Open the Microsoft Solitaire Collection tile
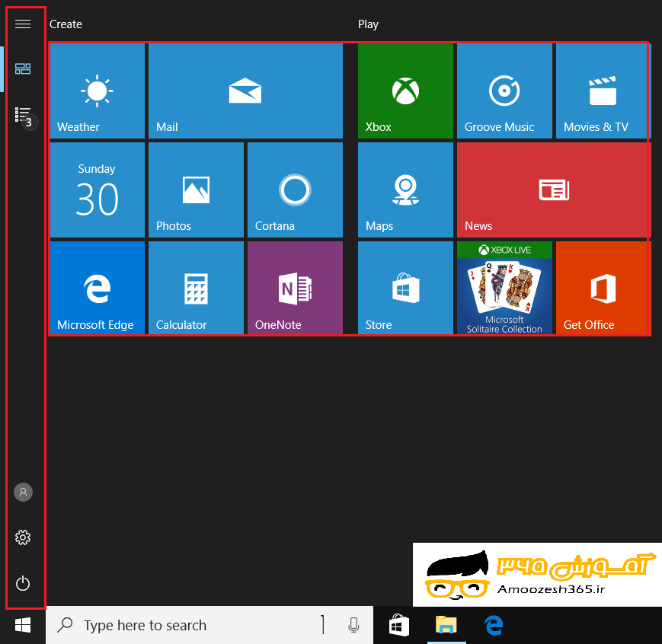662x644 pixels. (x=504, y=288)
